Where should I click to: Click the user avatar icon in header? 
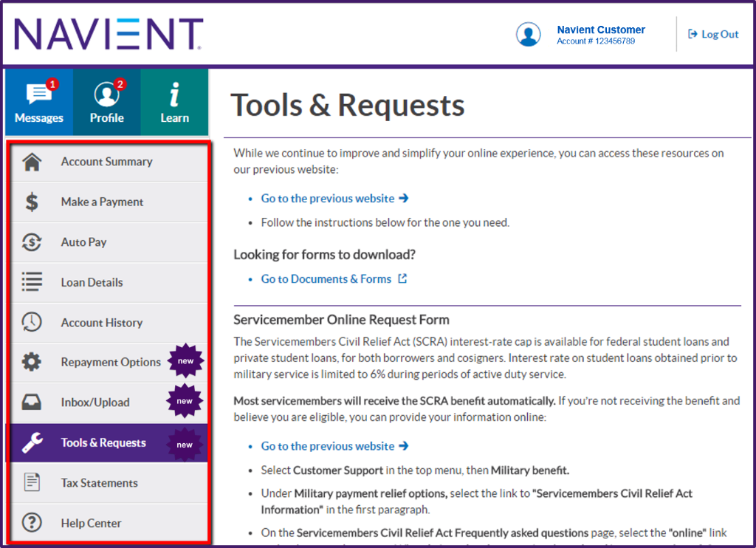coord(529,34)
